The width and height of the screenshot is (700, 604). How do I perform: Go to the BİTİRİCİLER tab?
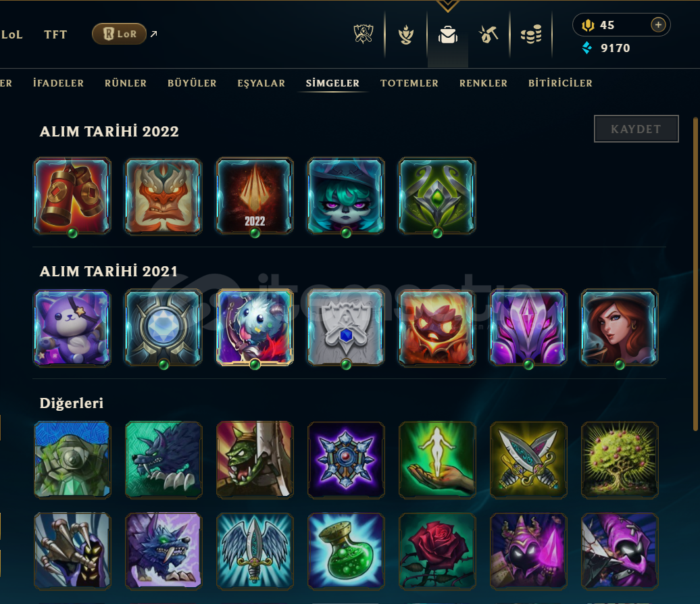point(560,83)
